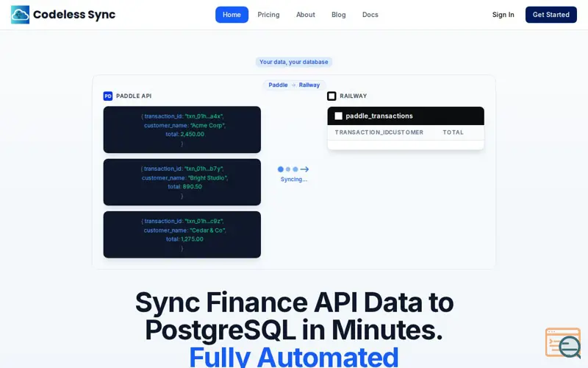The width and height of the screenshot is (588, 368).
Task: Click the PADDLE API label
Action: click(x=134, y=96)
